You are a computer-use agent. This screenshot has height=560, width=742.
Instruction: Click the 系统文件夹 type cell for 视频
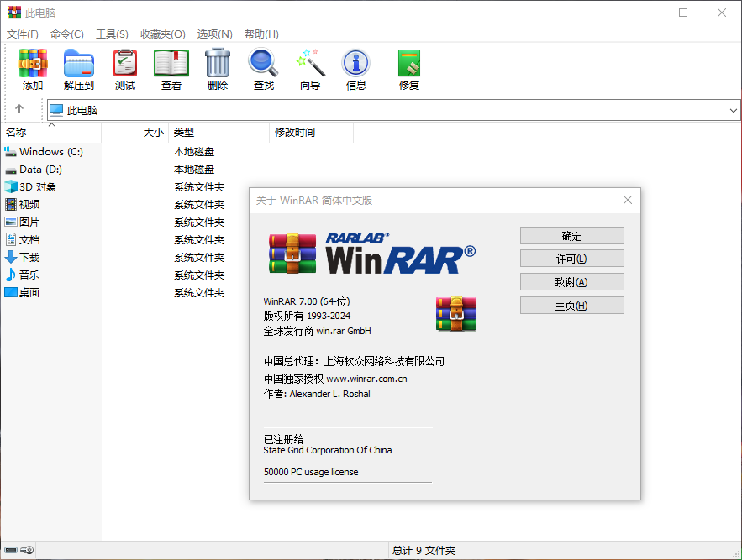pos(199,205)
